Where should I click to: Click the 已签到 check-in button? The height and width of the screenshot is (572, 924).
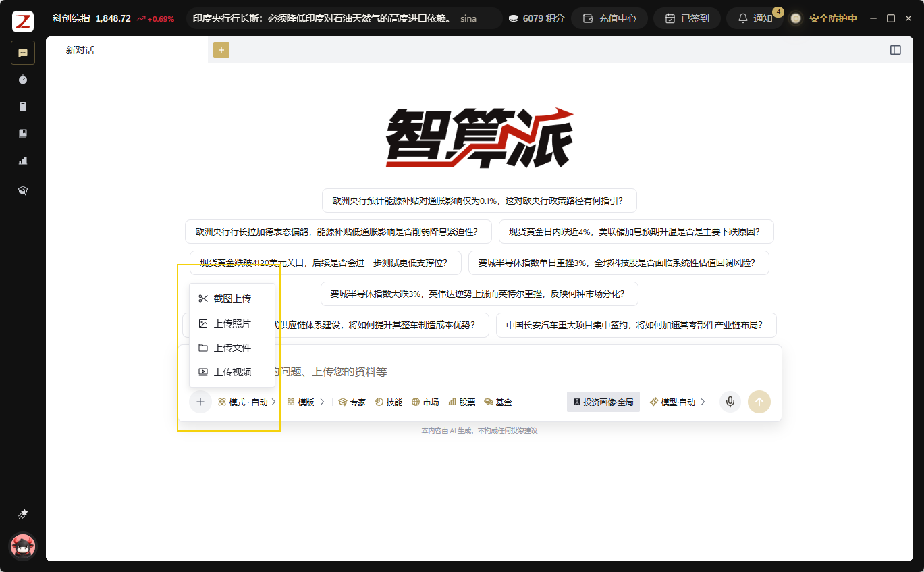(x=687, y=18)
